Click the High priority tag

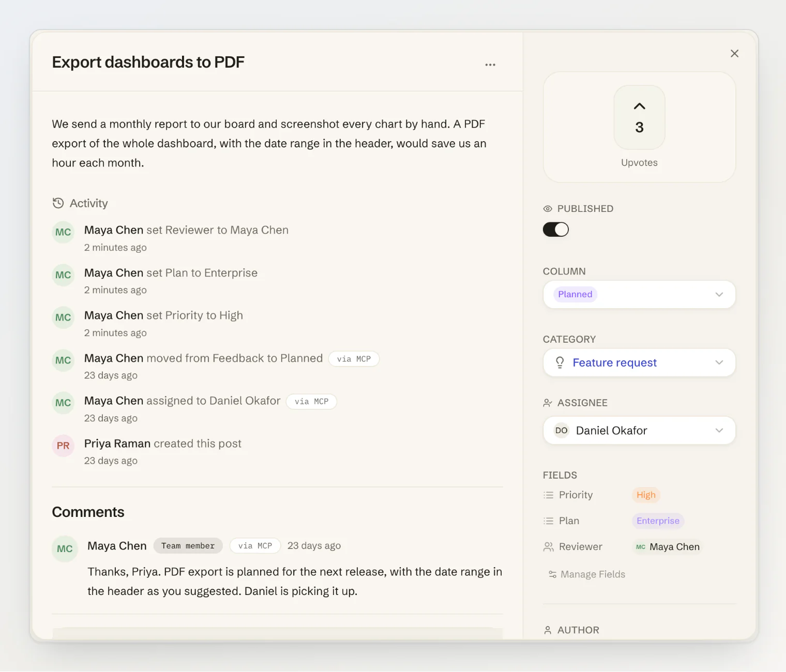click(x=646, y=495)
